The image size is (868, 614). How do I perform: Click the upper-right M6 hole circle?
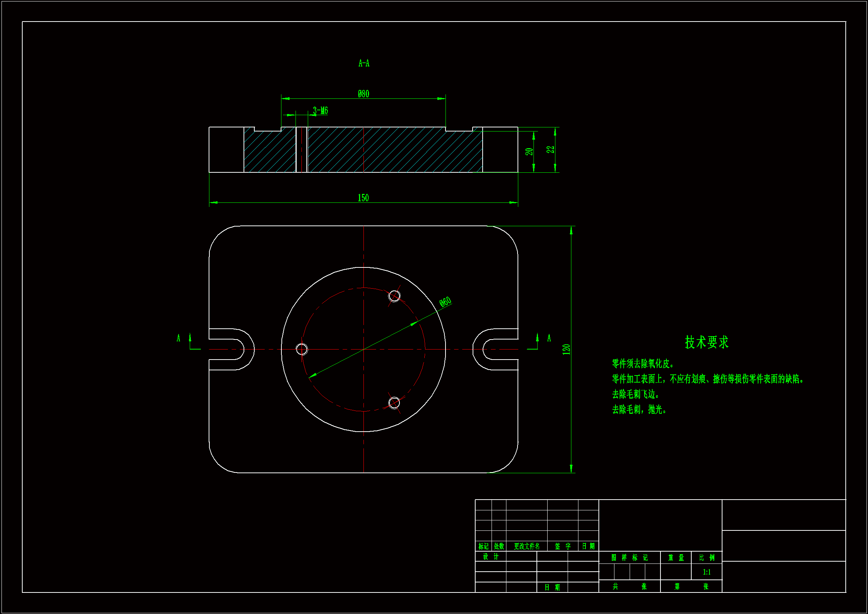(x=394, y=296)
